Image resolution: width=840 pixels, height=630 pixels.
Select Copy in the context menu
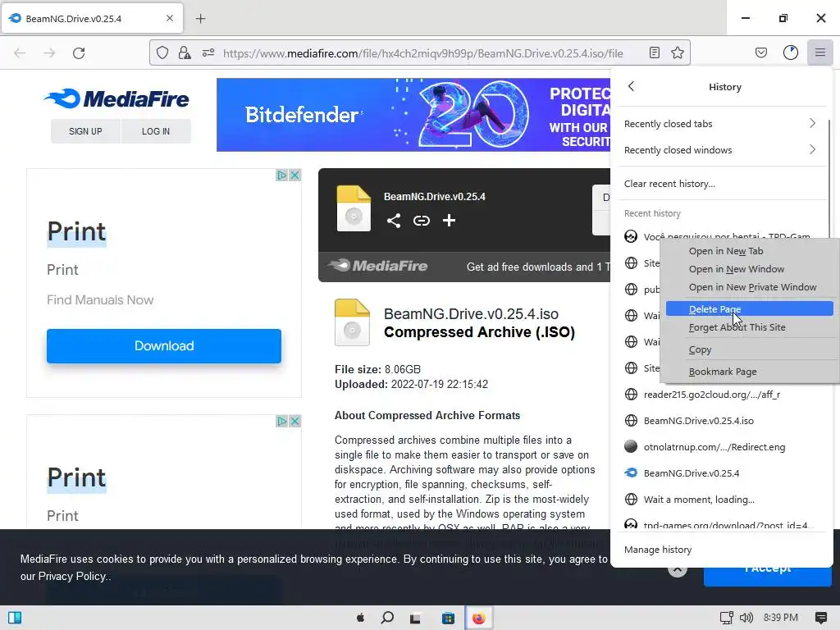(749, 349)
